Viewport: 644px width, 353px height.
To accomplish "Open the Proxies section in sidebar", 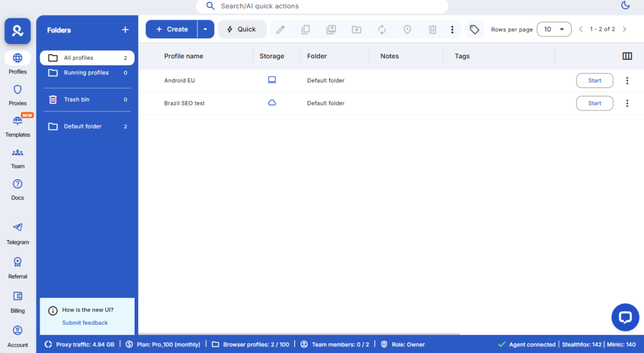I will click(18, 95).
